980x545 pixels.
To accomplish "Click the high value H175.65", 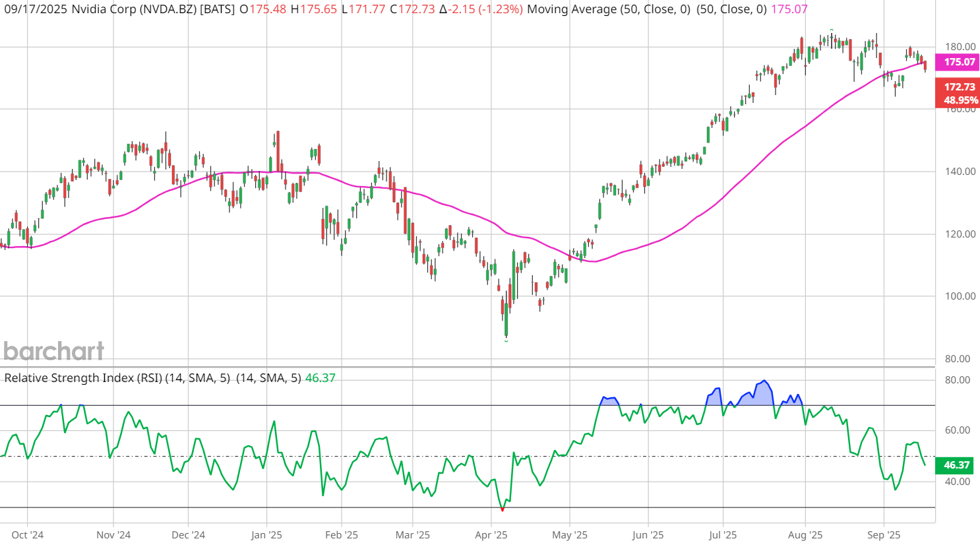I will coord(314,9).
